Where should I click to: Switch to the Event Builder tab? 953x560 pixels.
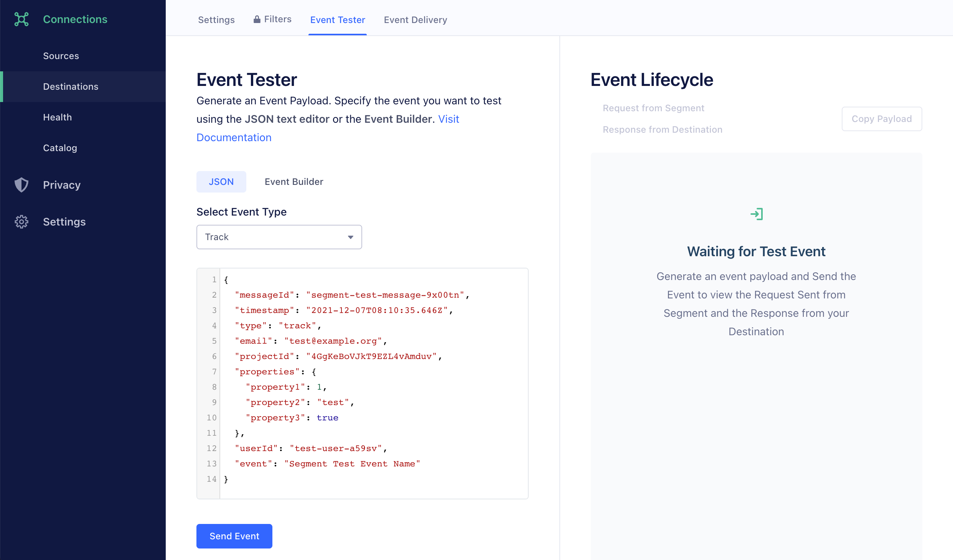click(293, 181)
